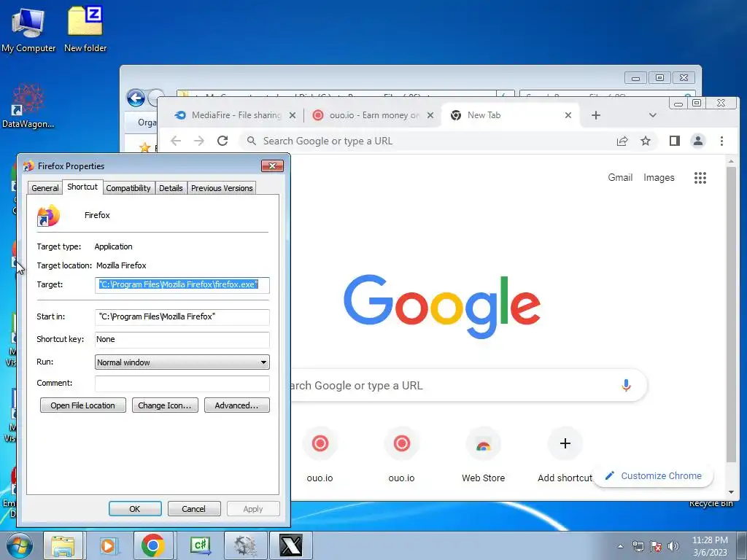
Task: Click Chrome's back arrow
Action: pos(176,141)
